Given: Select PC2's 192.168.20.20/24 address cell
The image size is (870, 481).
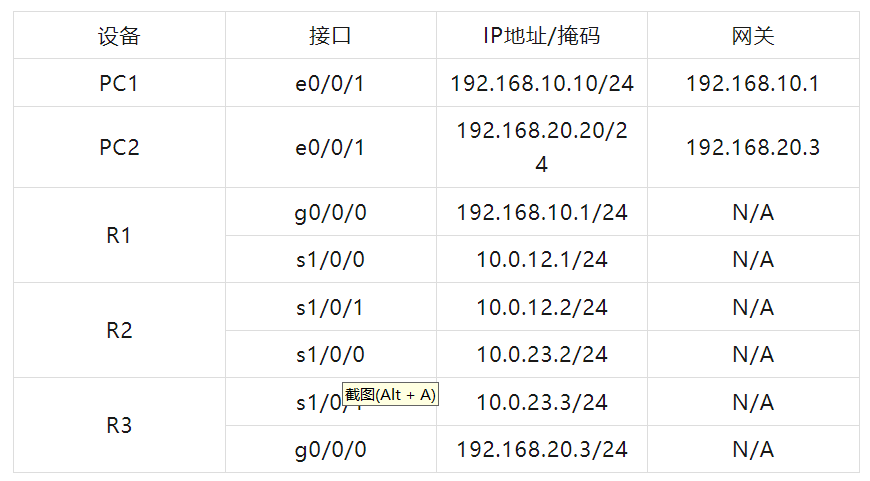Looking at the screenshot, I should click(x=541, y=147).
